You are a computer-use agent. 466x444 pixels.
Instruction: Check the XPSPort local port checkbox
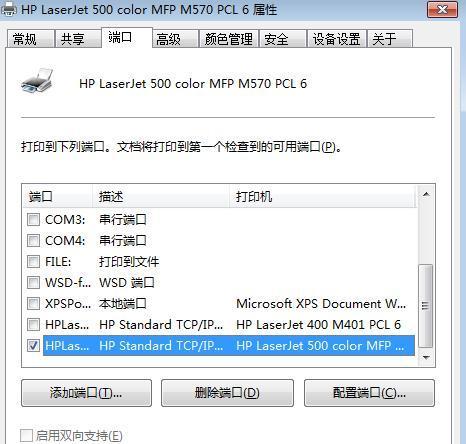click(33, 303)
